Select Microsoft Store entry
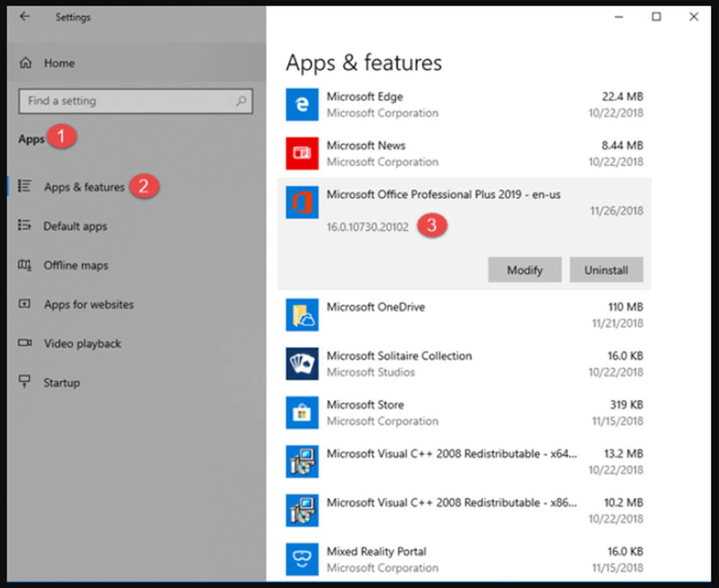This screenshot has height=588, width=719. (464, 412)
